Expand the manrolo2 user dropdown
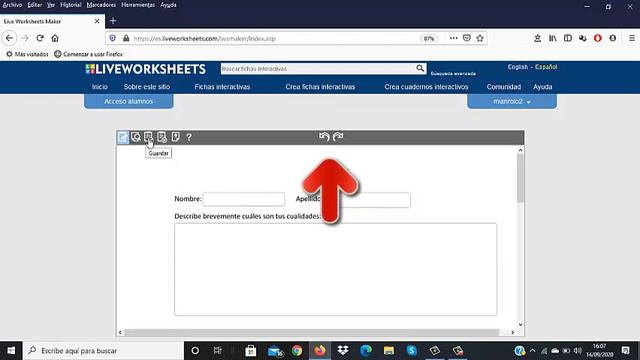The image size is (640, 360). (512, 101)
